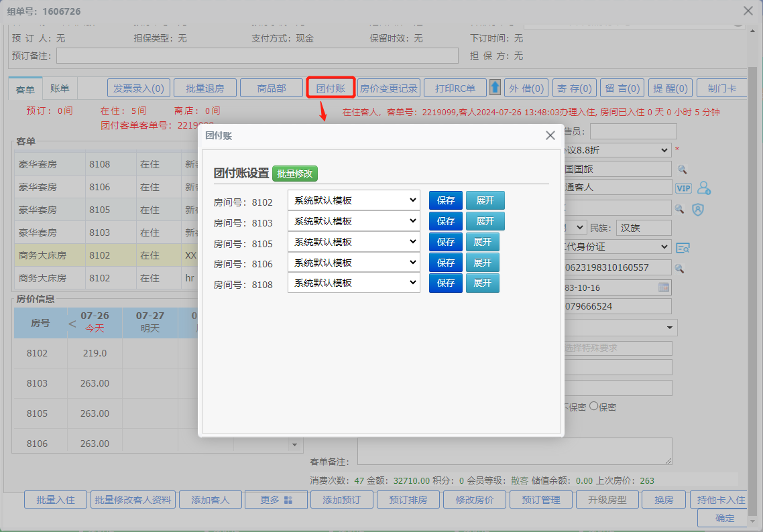Click 换房 button

[x=664, y=500]
